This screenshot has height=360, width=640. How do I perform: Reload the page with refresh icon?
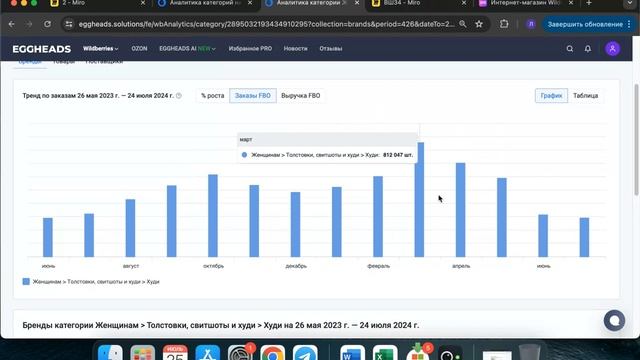tap(47, 24)
